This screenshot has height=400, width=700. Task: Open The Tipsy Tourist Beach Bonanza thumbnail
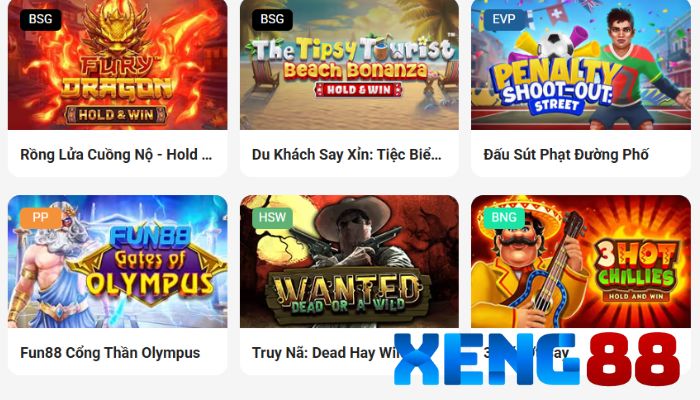[349, 65]
